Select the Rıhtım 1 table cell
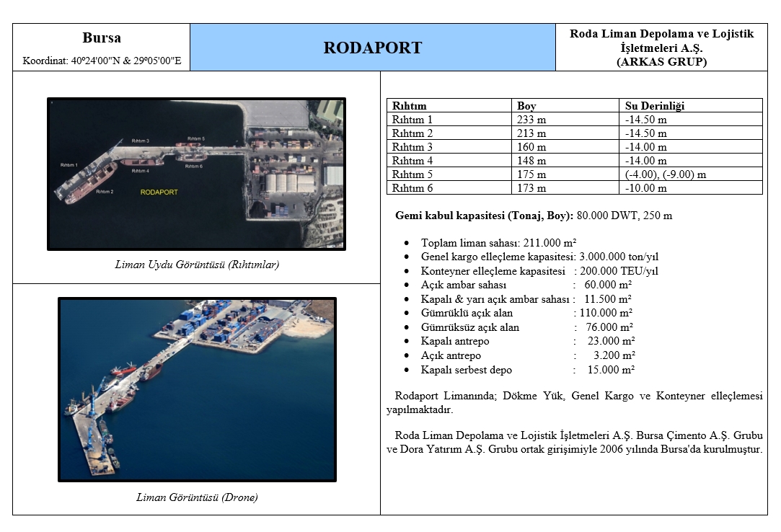781x532 pixels. click(x=449, y=120)
